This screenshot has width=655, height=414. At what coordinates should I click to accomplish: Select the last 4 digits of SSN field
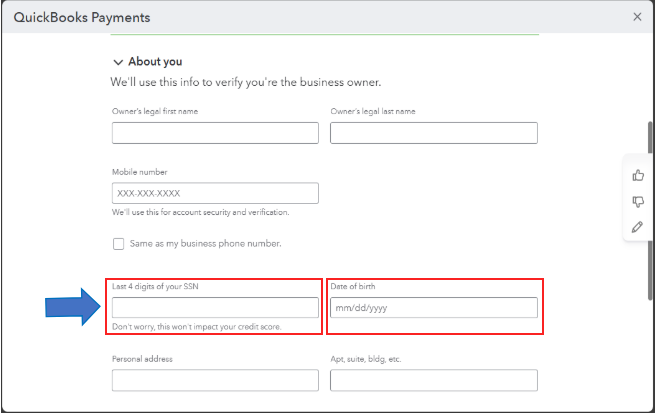[215, 308]
